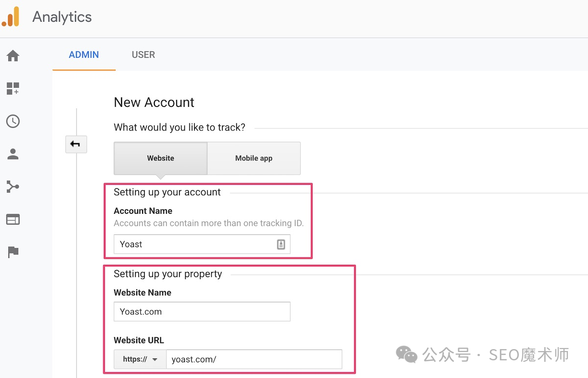Open the Acquisition branching icon
The image size is (588, 378).
click(13, 187)
